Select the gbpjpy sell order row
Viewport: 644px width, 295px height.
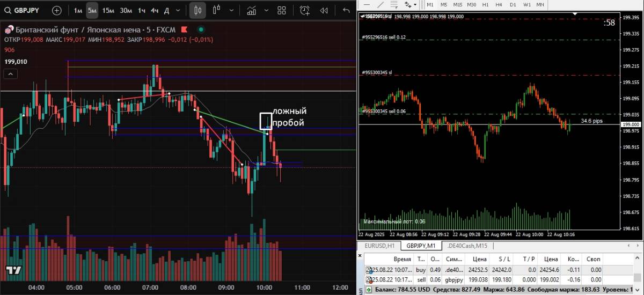(483, 279)
